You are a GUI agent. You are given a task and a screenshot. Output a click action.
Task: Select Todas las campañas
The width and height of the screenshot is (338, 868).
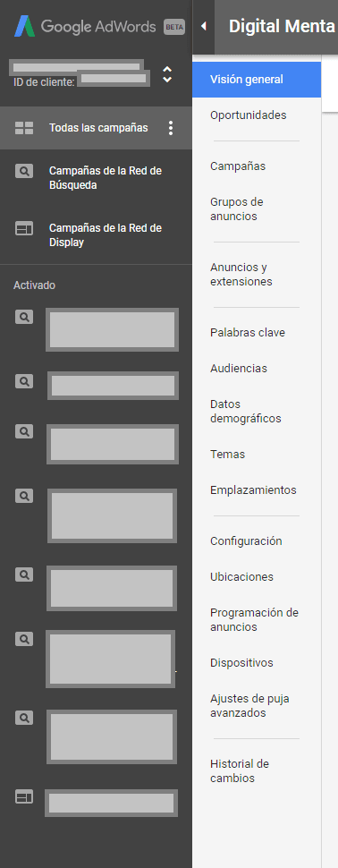pyautogui.click(x=98, y=128)
